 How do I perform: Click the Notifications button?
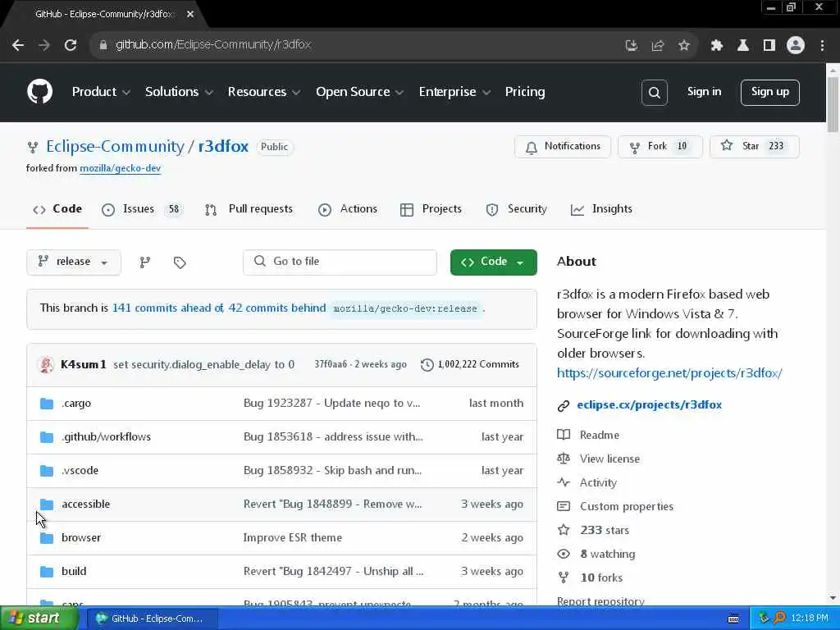[x=563, y=146]
